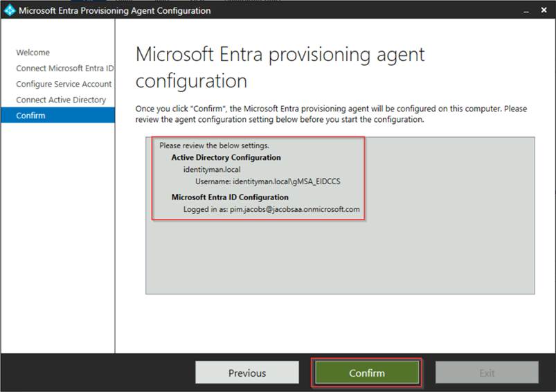The width and height of the screenshot is (556, 392).
Task: Click the greyed-out Exit button
Action: click(487, 373)
